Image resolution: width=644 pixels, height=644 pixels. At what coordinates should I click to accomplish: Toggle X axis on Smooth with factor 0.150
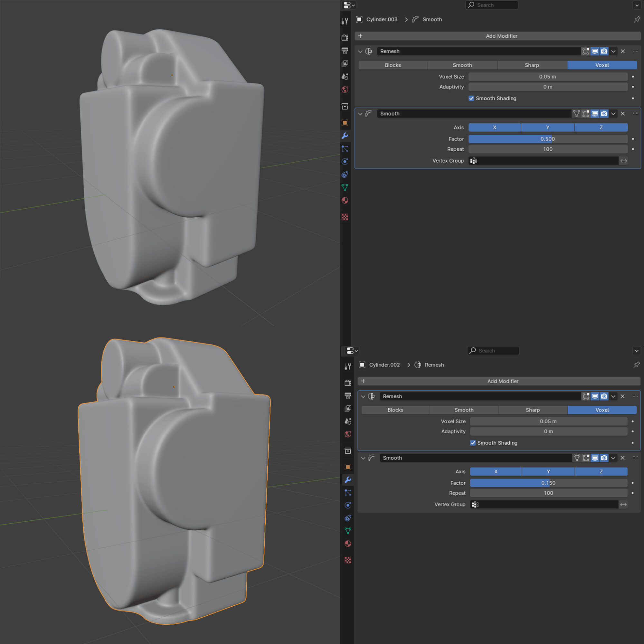(x=496, y=471)
